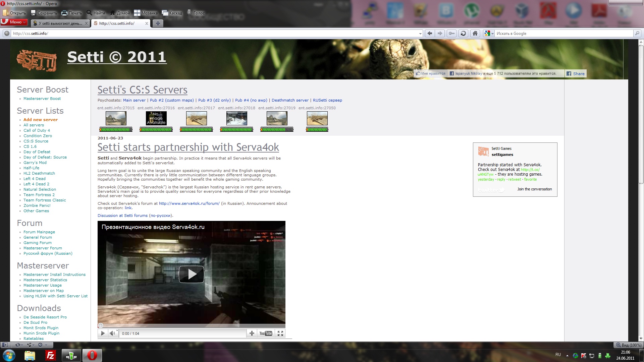The height and width of the screenshot is (362, 644).
Task: Cascade windows with the Каскад icon
Action: pos(165,13)
